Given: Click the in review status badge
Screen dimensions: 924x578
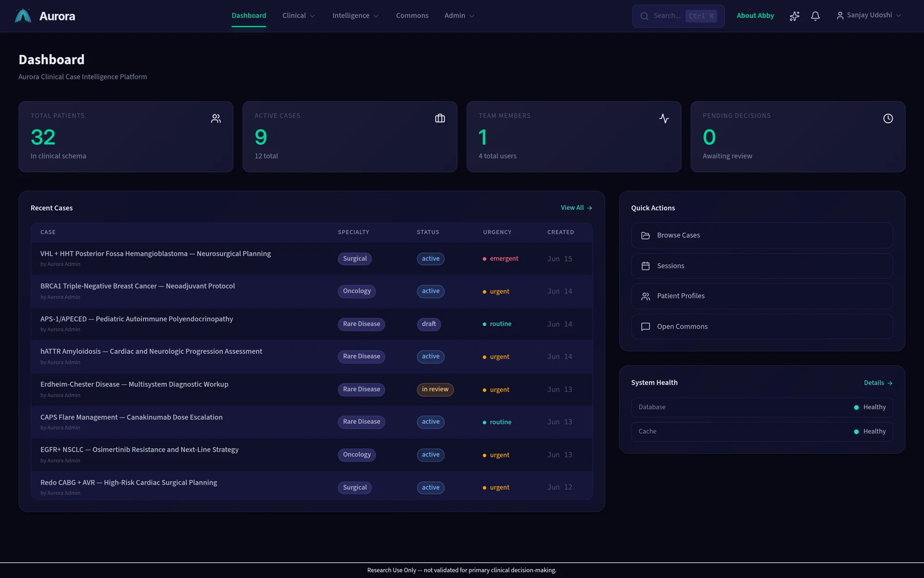Looking at the screenshot, I should coord(435,389).
